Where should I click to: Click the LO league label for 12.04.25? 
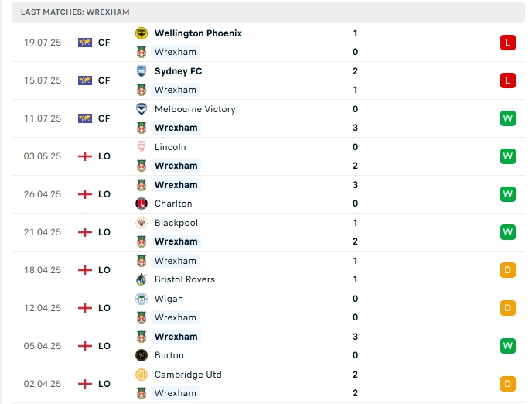click(x=104, y=308)
